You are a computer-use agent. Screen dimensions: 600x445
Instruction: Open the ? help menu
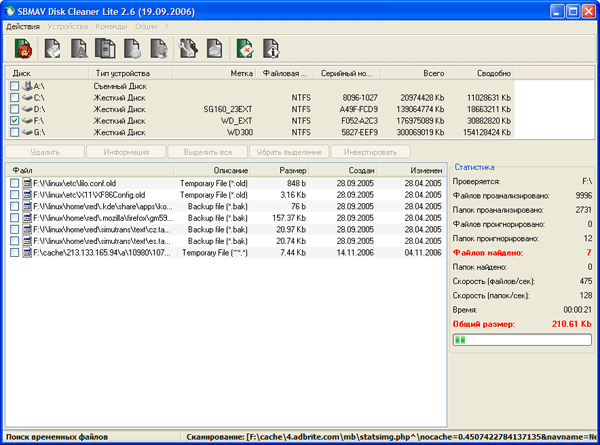pyautogui.click(x=165, y=26)
